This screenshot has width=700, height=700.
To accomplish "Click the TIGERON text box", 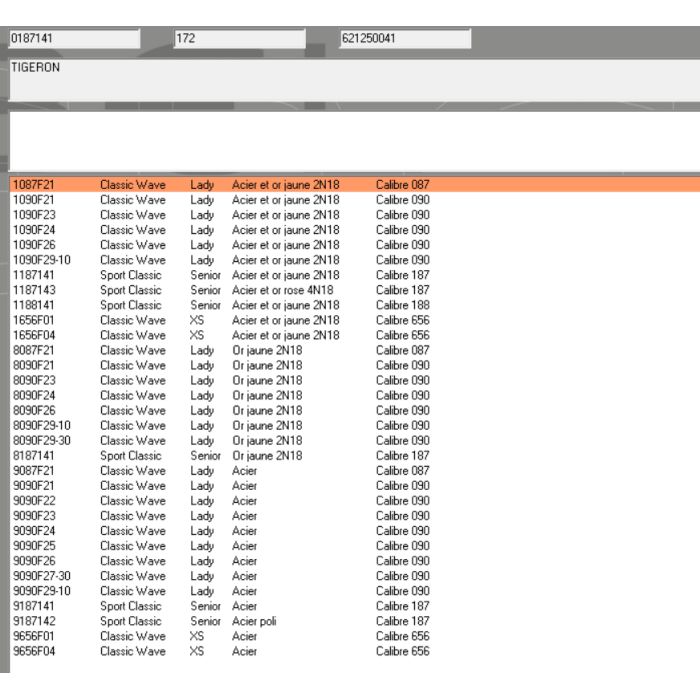I will 354,80.
